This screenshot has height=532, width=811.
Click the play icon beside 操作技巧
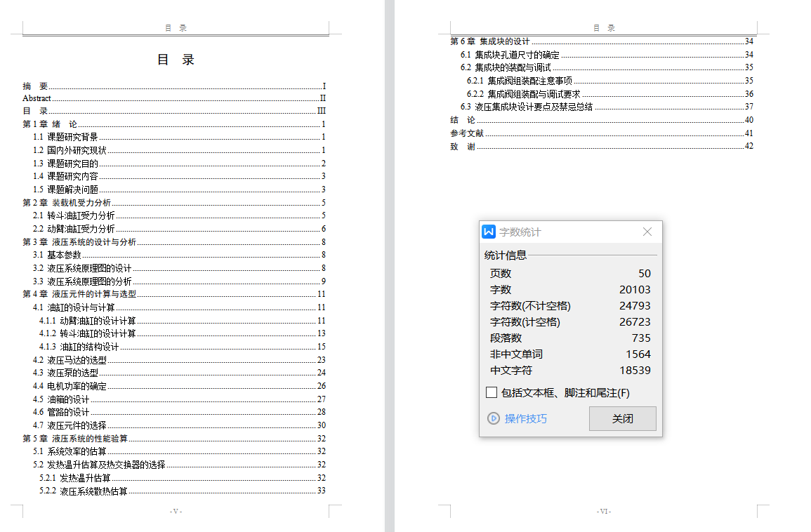click(494, 418)
